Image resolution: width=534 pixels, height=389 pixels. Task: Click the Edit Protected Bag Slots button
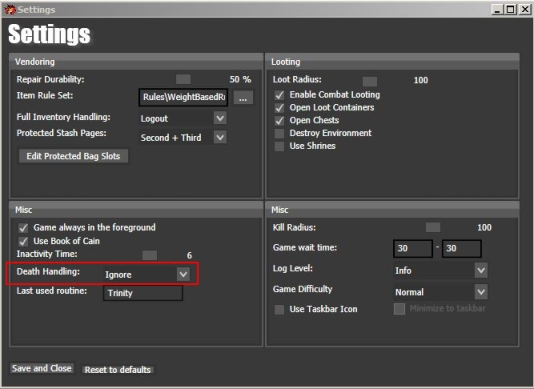tap(73, 156)
